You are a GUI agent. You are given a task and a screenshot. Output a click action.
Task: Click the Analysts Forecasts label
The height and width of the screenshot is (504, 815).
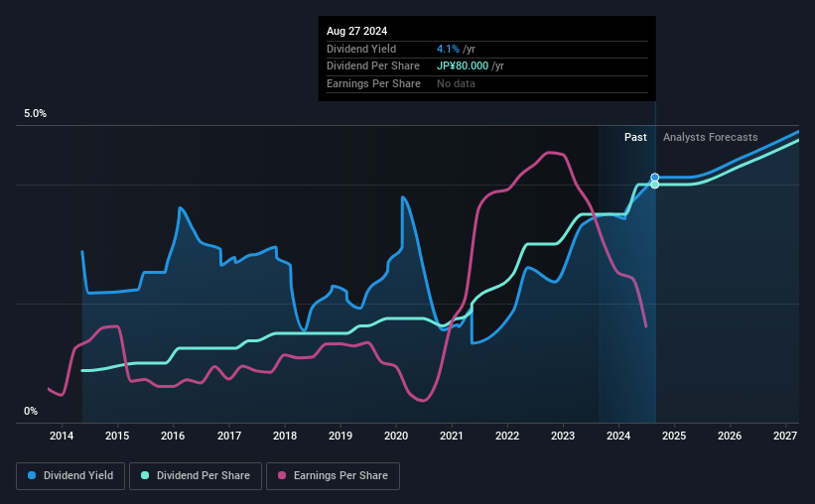coord(711,137)
